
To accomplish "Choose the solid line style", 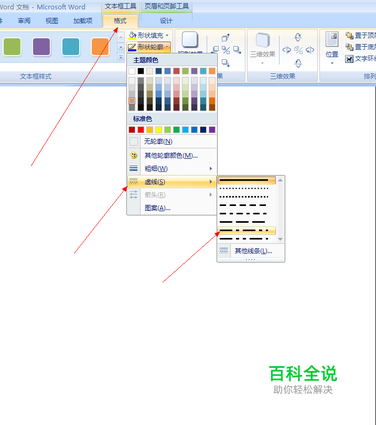I will [247, 181].
